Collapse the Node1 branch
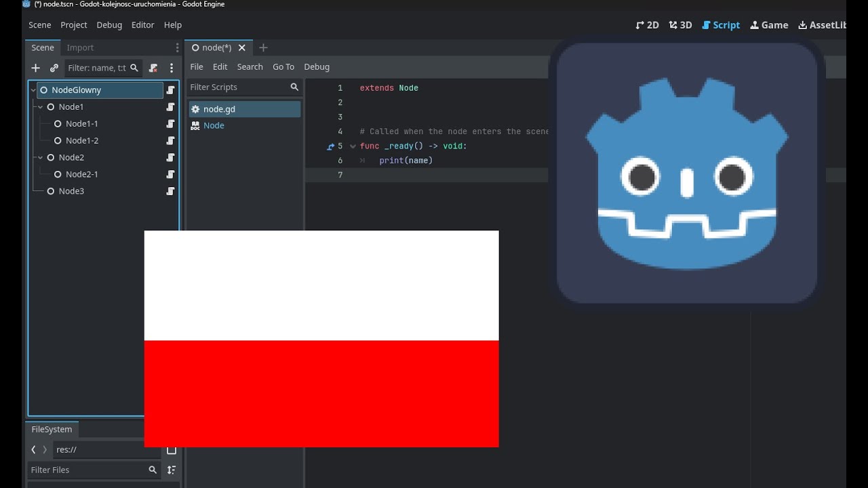Image resolution: width=868 pixels, height=488 pixels. pos(40,107)
